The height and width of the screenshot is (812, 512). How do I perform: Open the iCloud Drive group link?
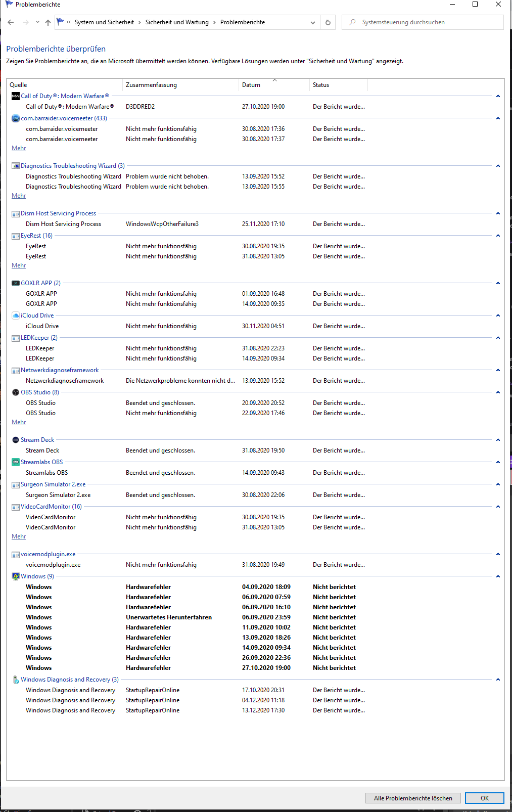click(37, 315)
